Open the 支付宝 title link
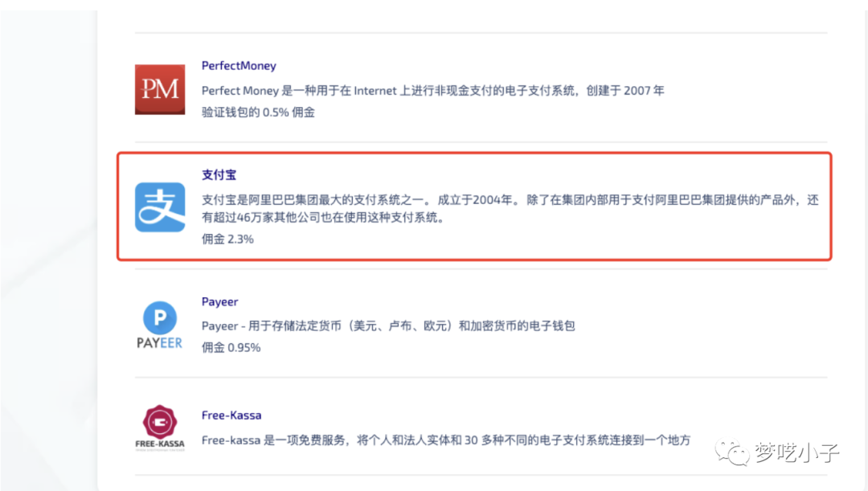This screenshot has height=491, width=868. [219, 175]
